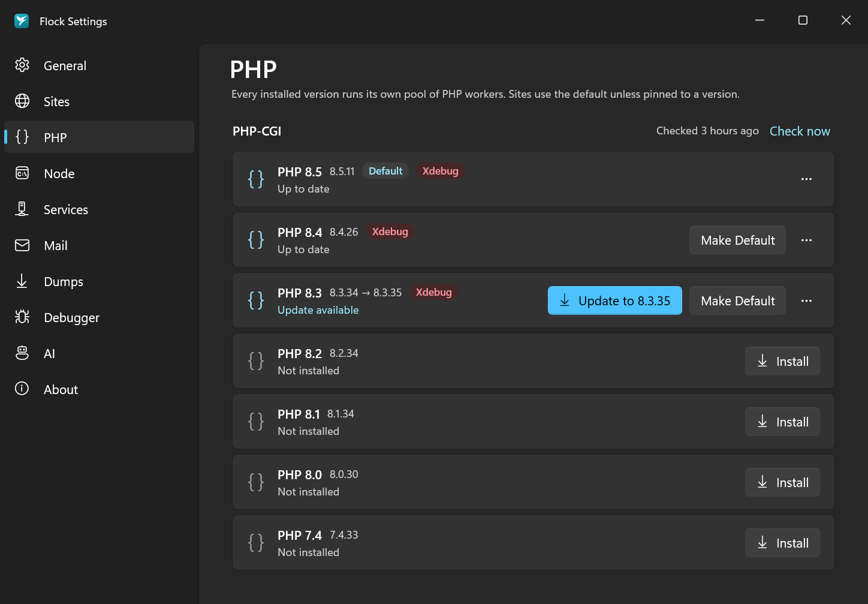The height and width of the screenshot is (604, 868).
Task: Click the Sites globe icon
Action: point(22,101)
